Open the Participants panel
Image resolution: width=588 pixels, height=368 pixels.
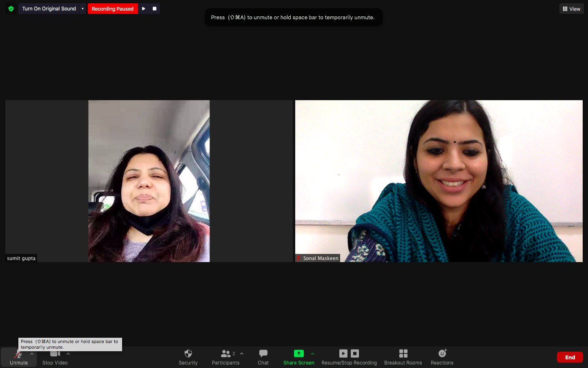[x=226, y=357]
